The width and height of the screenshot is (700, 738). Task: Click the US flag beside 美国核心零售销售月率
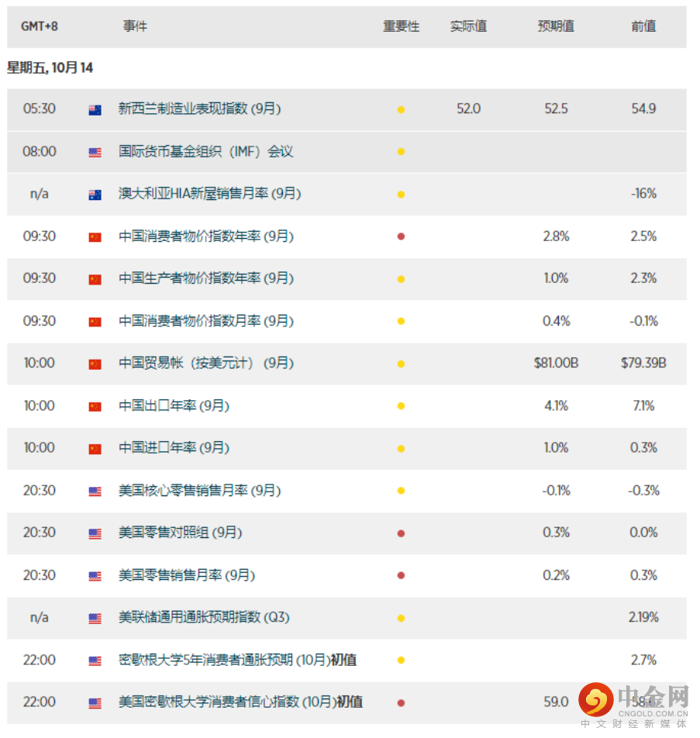click(x=95, y=491)
